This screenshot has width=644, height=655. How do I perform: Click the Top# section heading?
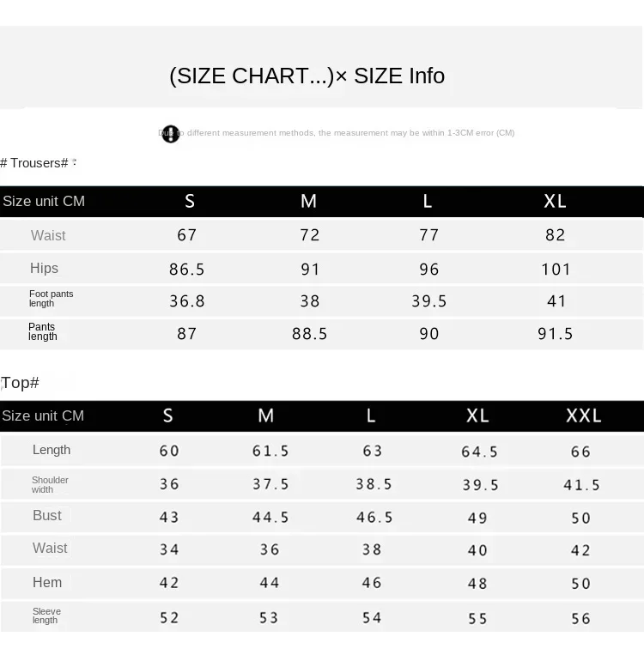(20, 383)
